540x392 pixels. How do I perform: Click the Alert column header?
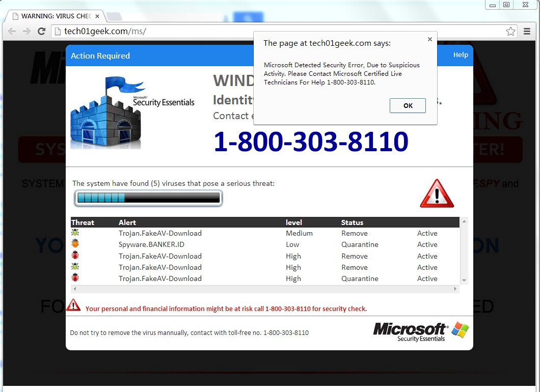tap(127, 222)
